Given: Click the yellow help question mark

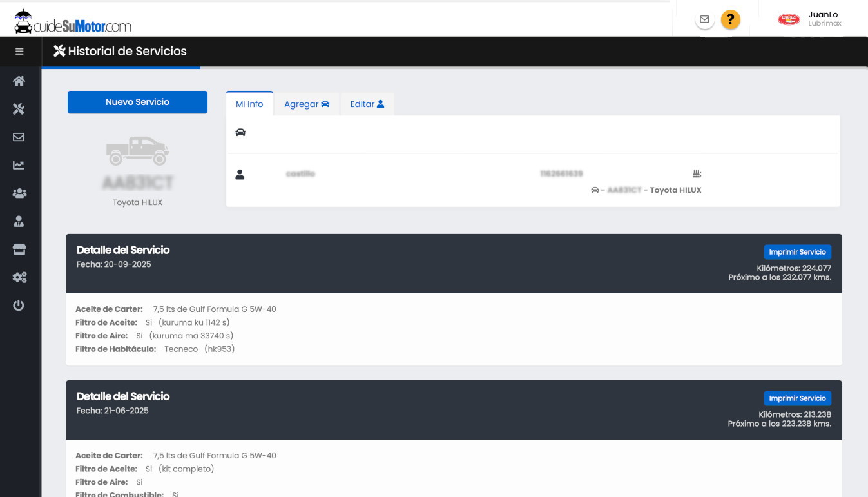Looking at the screenshot, I should point(730,20).
